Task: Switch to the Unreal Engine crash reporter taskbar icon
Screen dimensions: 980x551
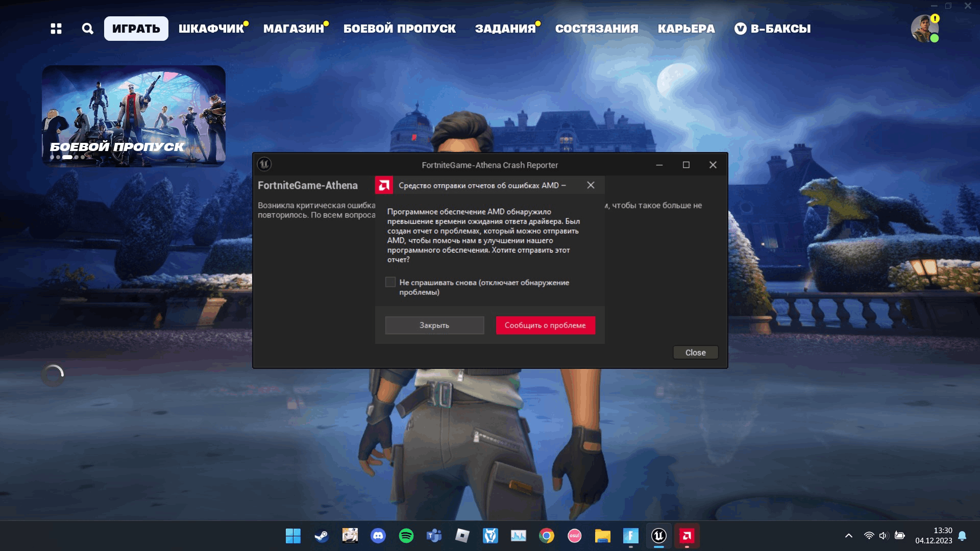Action: click(x=659, y=536)
